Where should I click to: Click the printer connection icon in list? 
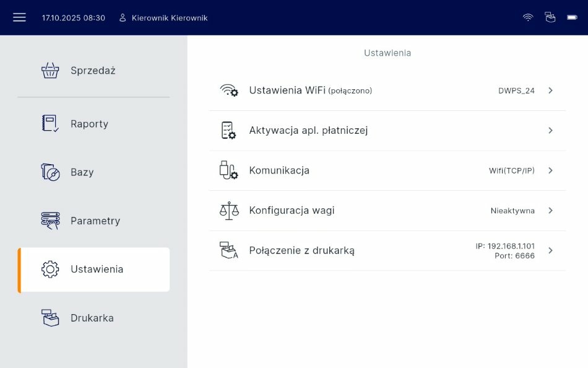coord(229,251)
